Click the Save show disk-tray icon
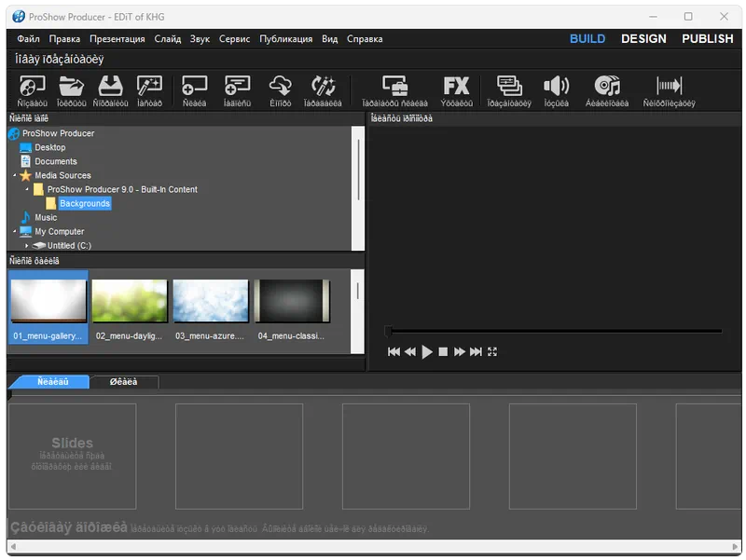The width and height of the screenshot is (746, 560). coord(110,86)
